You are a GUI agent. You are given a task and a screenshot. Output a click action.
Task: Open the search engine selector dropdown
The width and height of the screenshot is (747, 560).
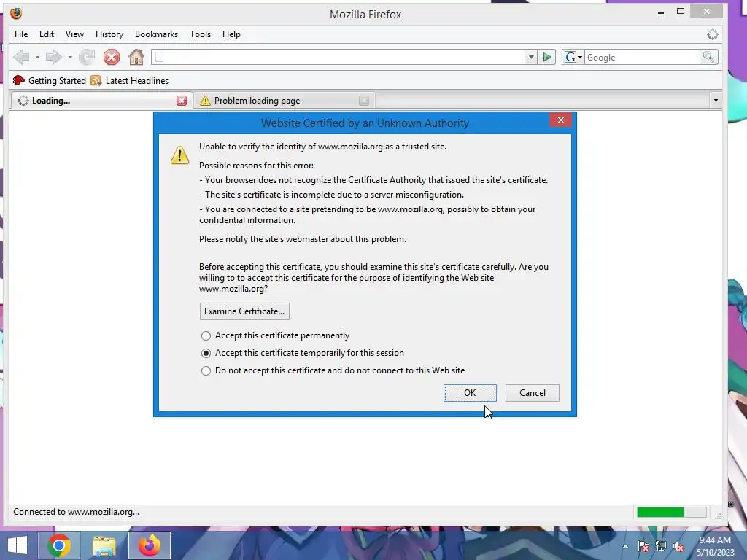click(580, 57)
